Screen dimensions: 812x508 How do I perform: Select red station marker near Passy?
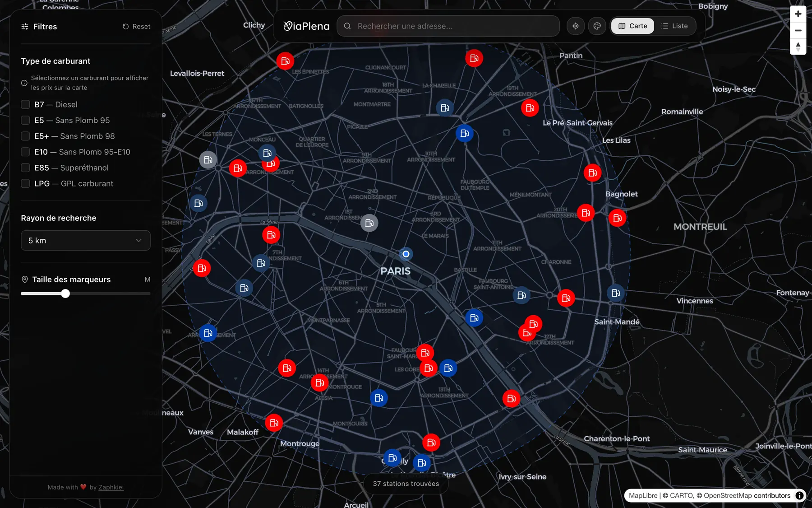(202, 268)
